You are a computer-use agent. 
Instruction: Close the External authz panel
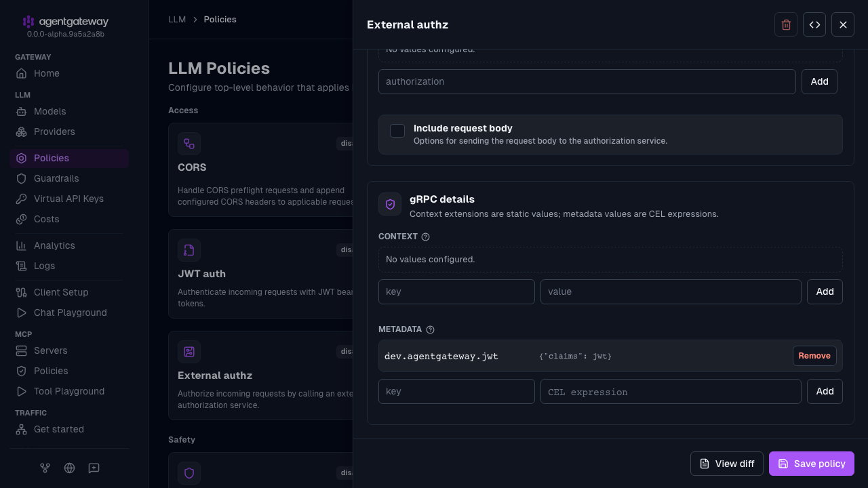[x=843, y=24]
